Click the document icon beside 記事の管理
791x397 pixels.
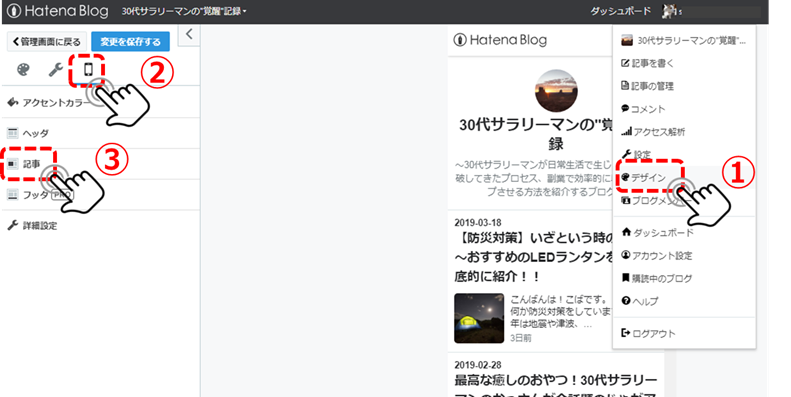point(626,86)
